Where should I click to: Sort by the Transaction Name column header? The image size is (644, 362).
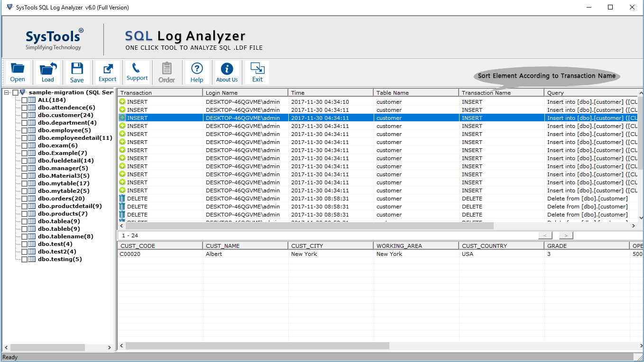click(x=486, y=93)
